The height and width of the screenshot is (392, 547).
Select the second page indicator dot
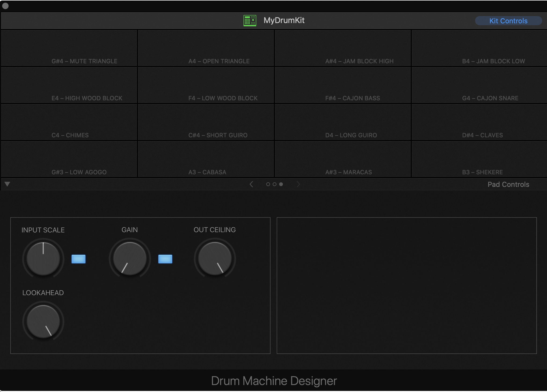(x=274, y=184)
